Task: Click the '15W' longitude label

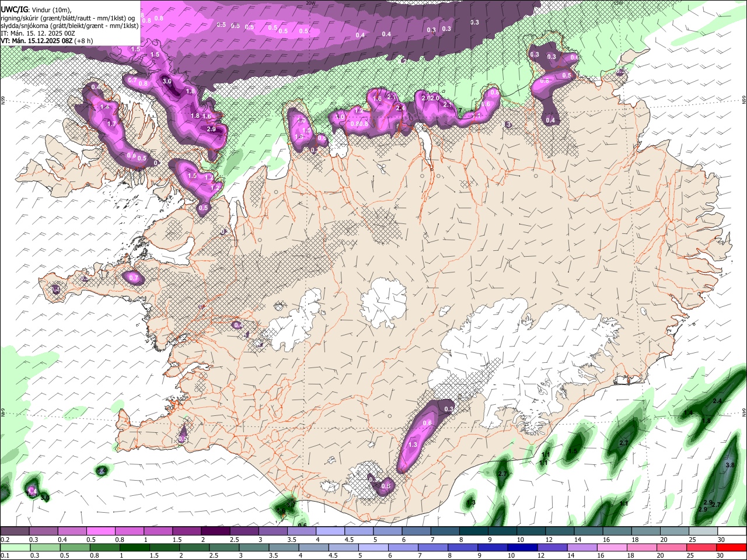Action: (x=618, y=2)
